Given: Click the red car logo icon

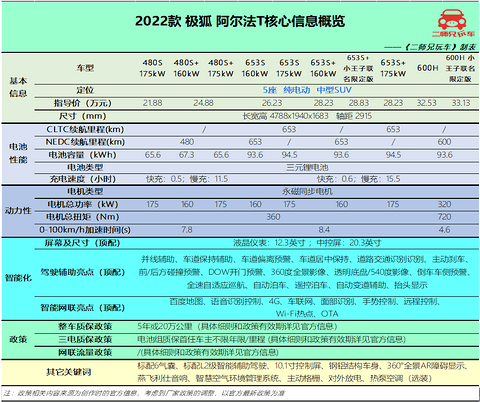Looking at the screenshot, I should pos(452,20).
